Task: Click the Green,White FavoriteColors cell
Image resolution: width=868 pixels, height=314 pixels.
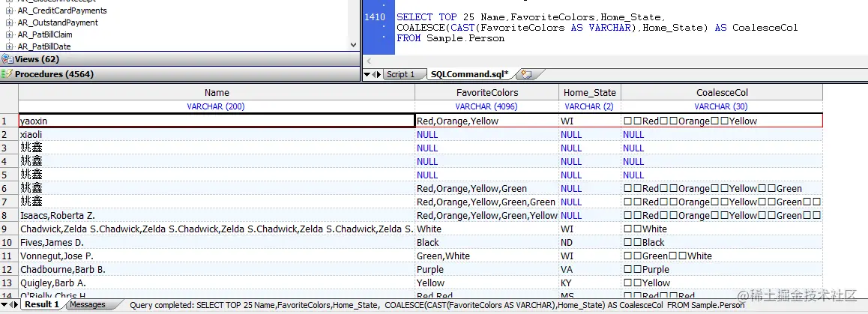Action: tap(487, 256)
